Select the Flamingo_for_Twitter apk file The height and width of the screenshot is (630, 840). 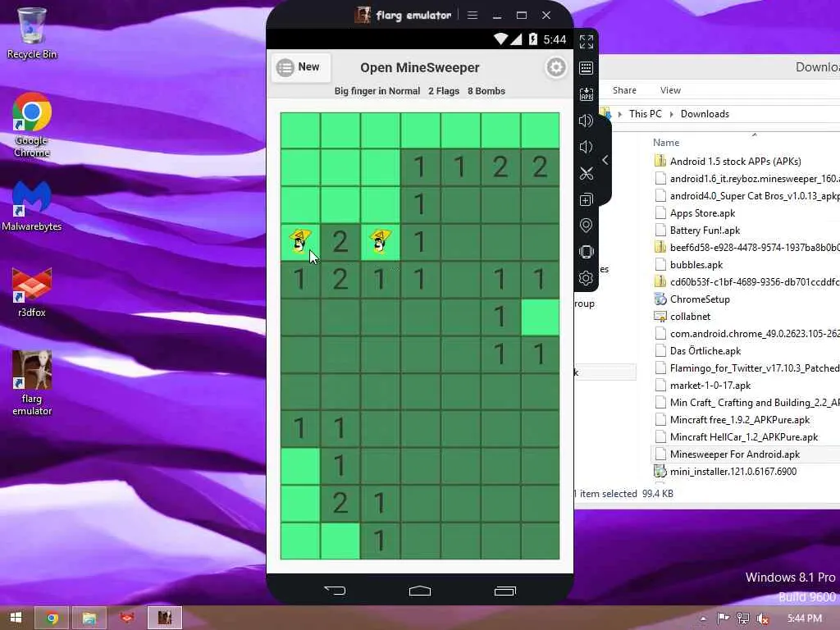tap(746, 368)
